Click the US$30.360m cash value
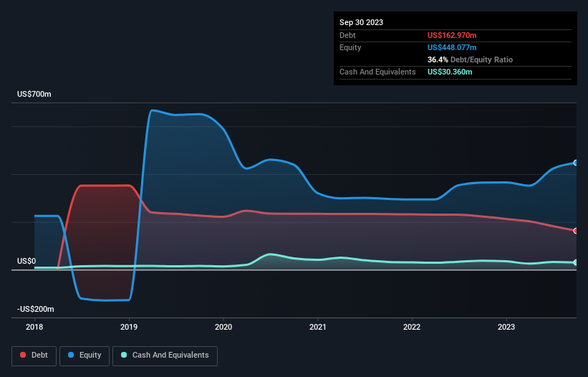The width and height of the screenshot is (588, 377). tap(450, 72)
